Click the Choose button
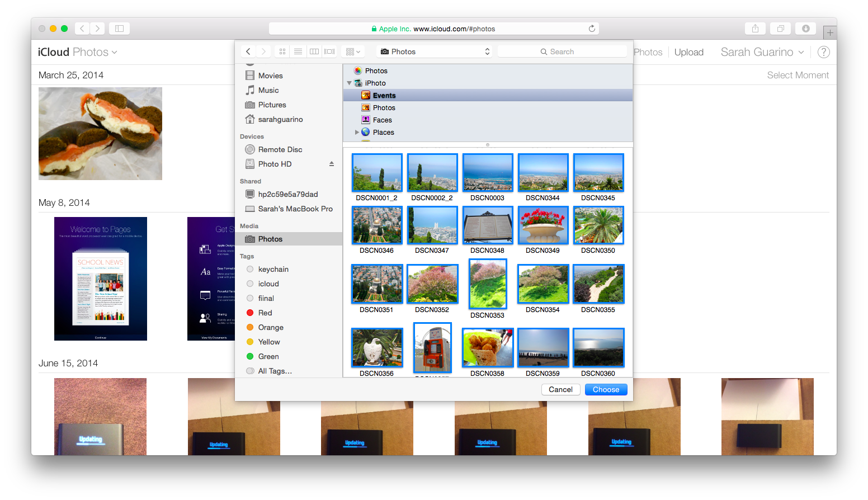 [x=606, y=389]
